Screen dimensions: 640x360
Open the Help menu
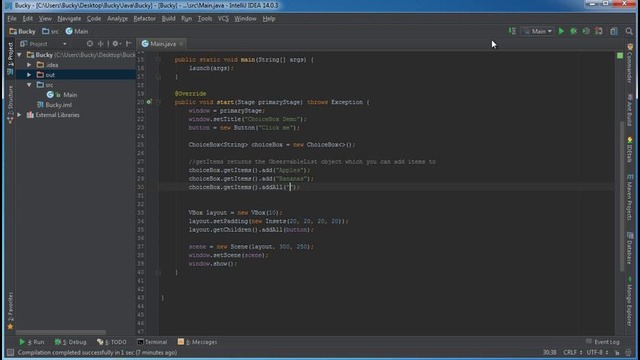[269, 19]
